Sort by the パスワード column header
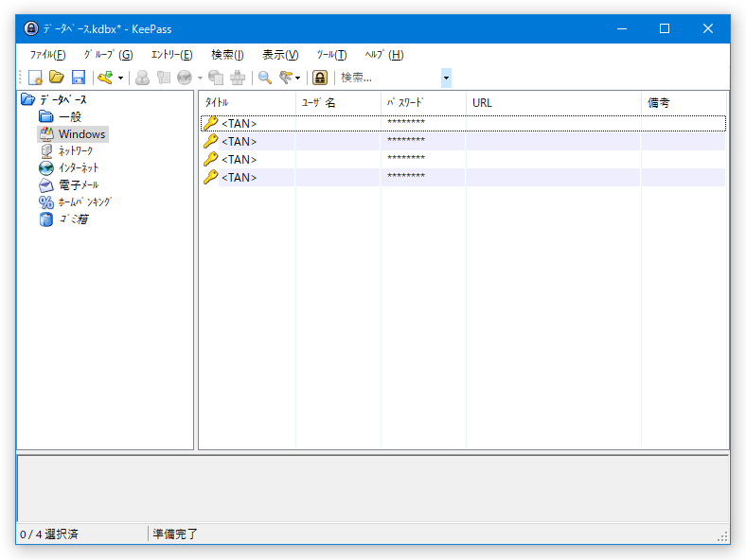The image size is (746, 560). [x=423, y=103]
